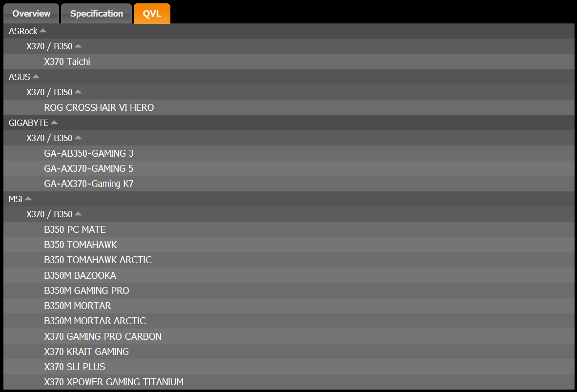Pick X370 GAMING PRO CARBON row

pos(289,336)
